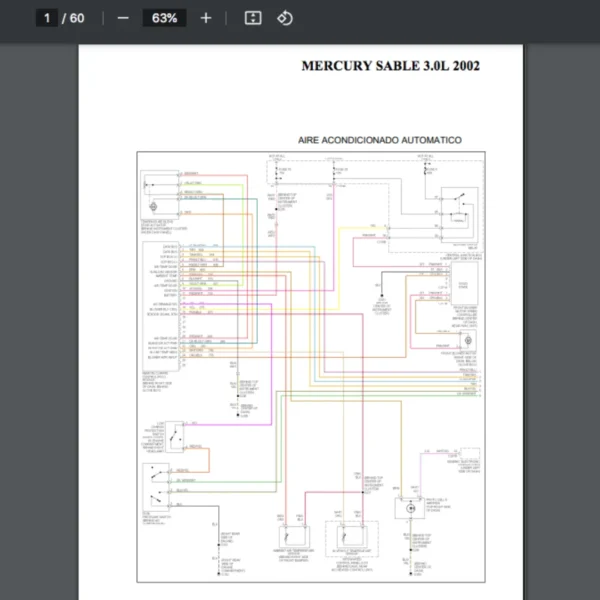The image size is (600, 600).
Task: Click the front blower motor symbol on right
Action: coord(464,340)
